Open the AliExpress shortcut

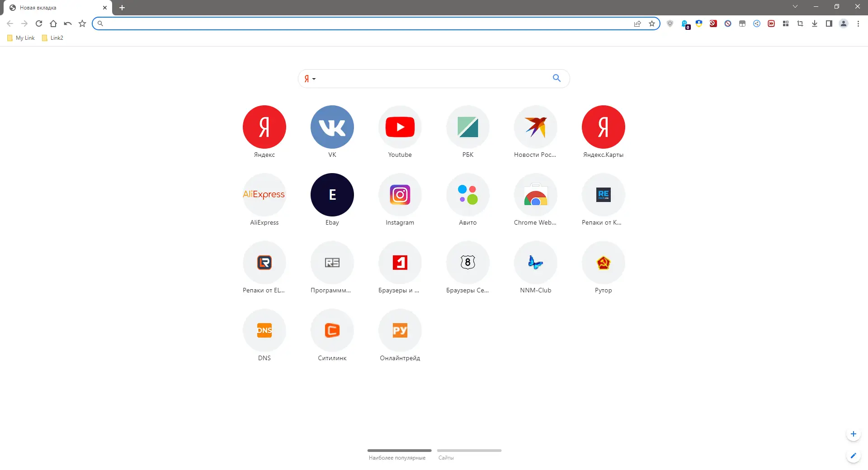tap(264, 195)
